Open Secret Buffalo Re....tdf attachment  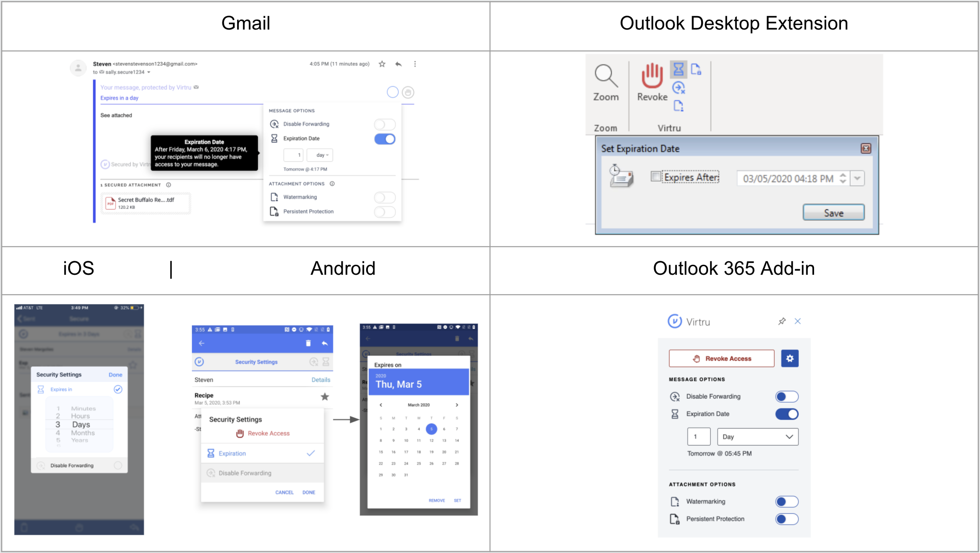coord(146,203)
